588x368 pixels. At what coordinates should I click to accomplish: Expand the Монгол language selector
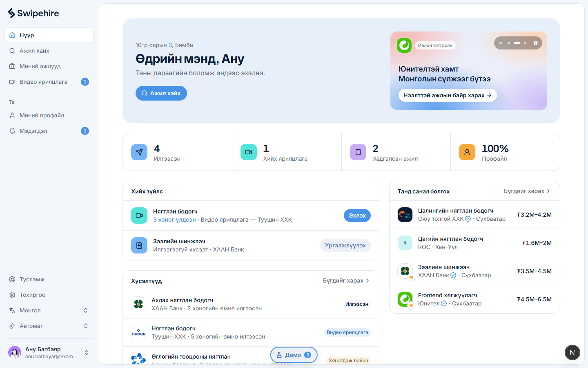[49, 310]
